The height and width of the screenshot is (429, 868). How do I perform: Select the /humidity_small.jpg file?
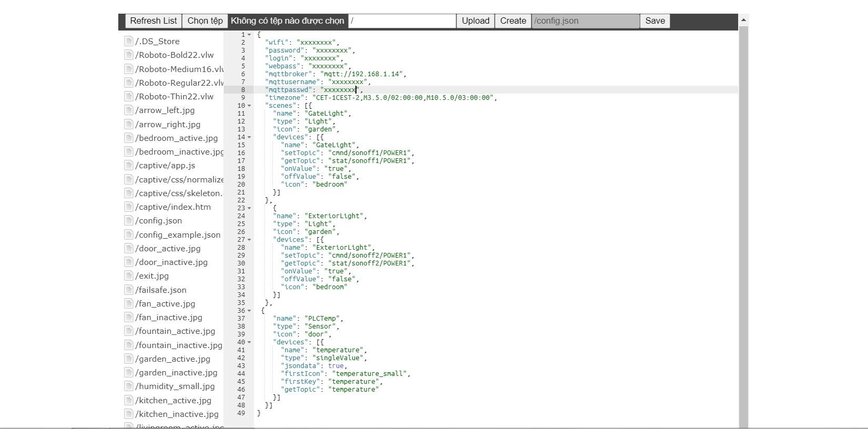tap(175, 386)
